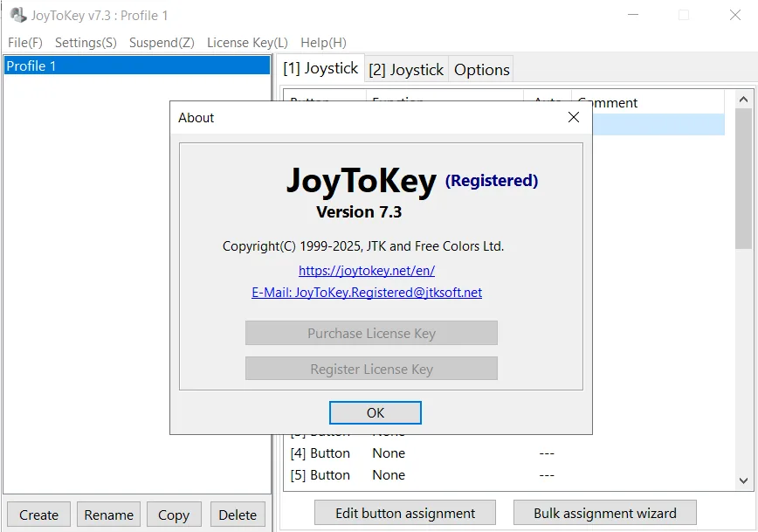This screenshot has height=532, width=758.
Task: Click scroll down arrow of button list
Action: [x=743, y=480]
